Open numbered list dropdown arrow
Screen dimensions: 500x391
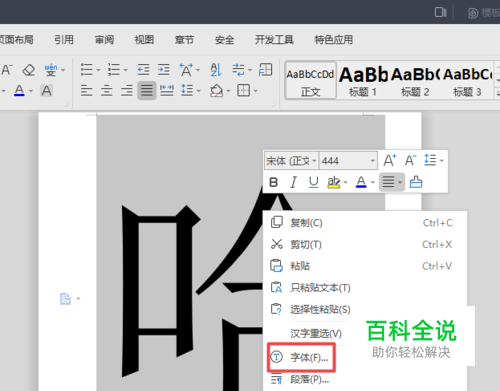125,70
